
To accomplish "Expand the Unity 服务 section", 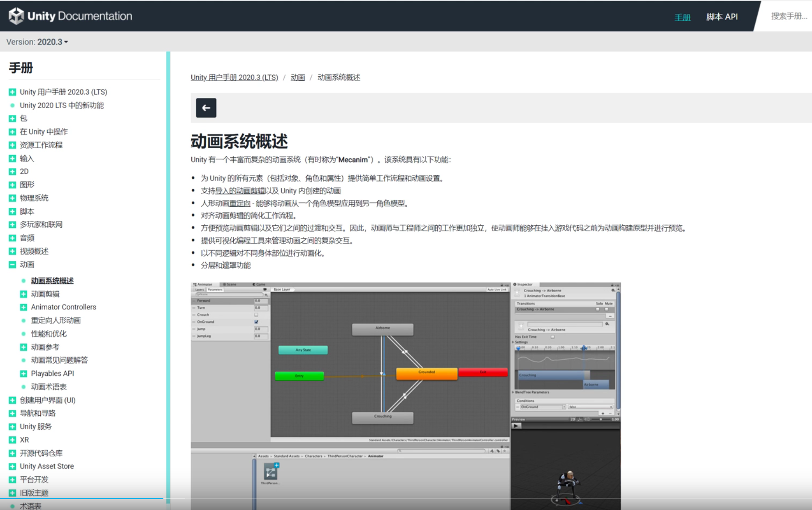I will (x=12, y=427).
